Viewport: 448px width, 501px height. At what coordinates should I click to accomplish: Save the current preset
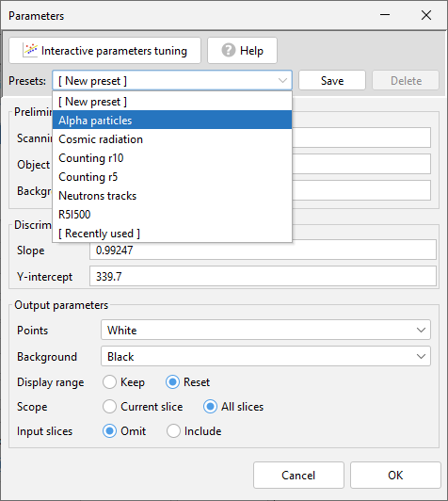click(x=332, y=81)
